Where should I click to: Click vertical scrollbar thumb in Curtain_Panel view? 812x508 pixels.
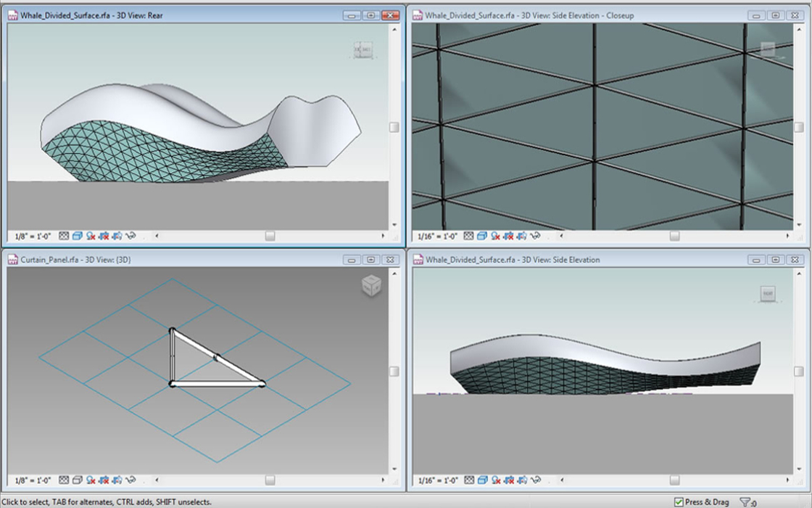point(394,372)
